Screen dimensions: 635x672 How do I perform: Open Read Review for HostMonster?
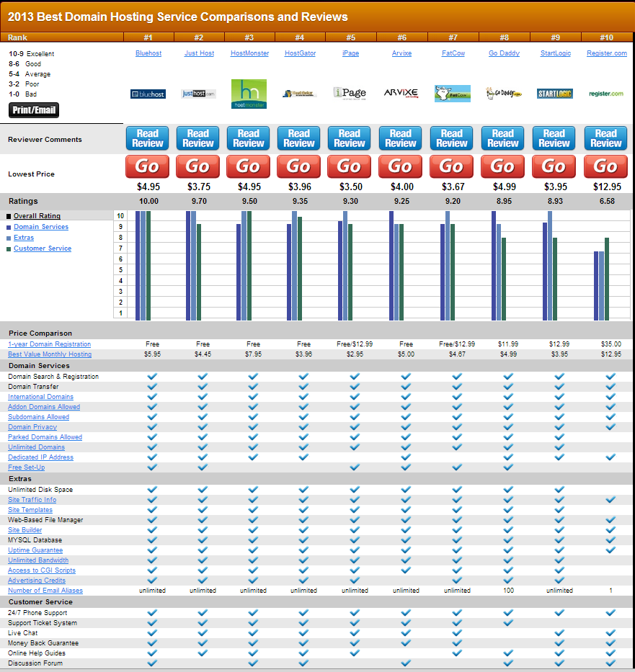248,138
